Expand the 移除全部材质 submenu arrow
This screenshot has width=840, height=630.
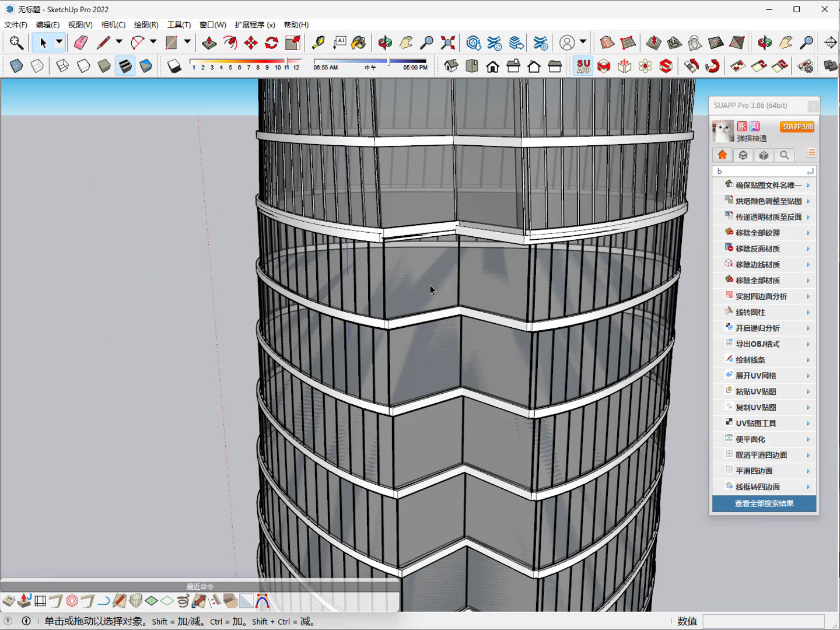(x=808, y=281)
